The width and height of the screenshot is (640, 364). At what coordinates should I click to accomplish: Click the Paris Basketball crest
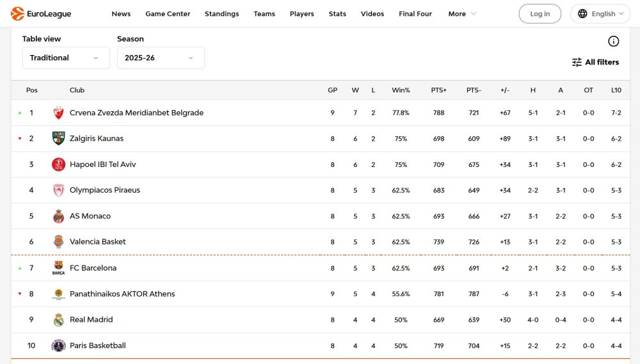point(58,345)
